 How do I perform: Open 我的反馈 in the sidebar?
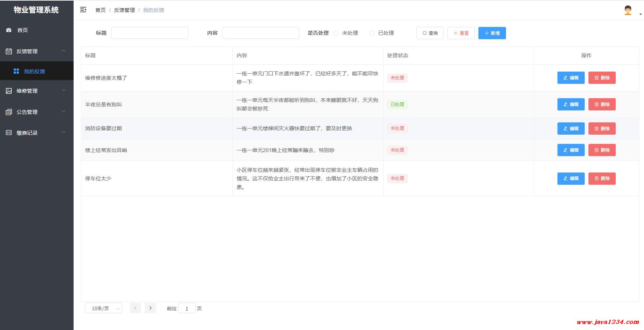click(34, 71)
